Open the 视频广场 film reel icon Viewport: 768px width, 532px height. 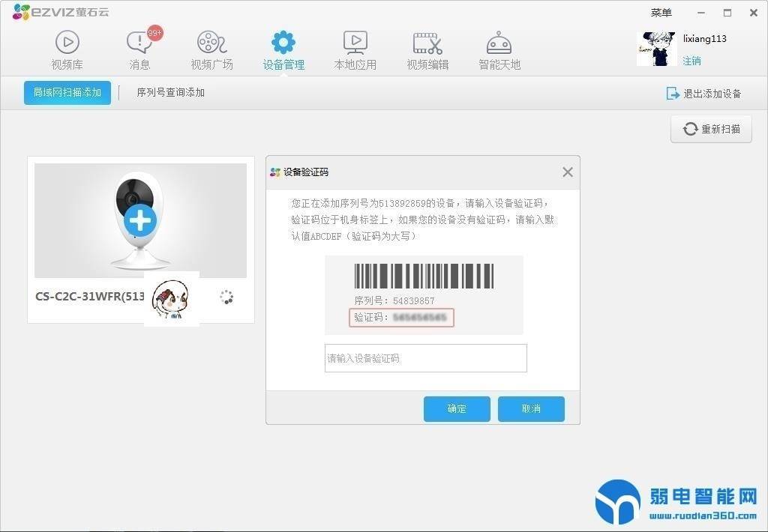pyautogui.click(x=211, y=43)
